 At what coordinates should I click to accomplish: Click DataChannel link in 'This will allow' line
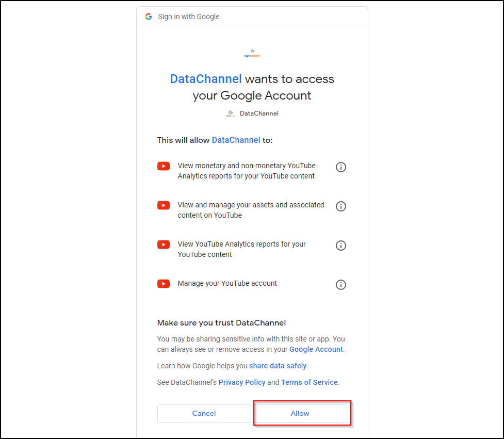point(236,140)
